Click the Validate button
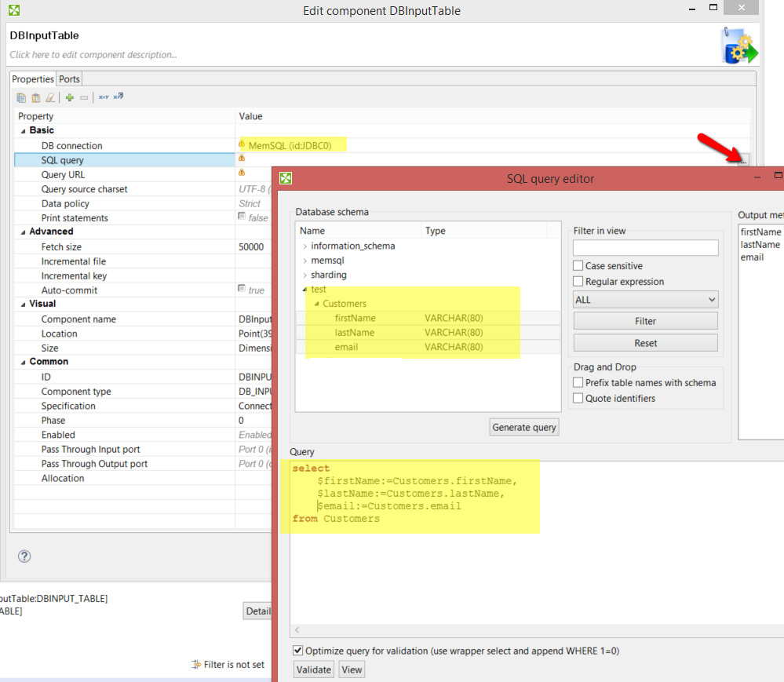Image resolution: width=784 pixels, height=682 pixels. (x=313, y=669)
